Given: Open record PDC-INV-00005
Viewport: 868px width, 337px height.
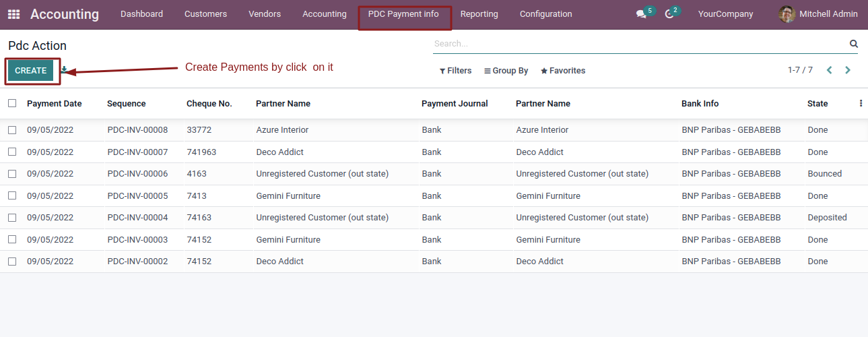Looking at the screenshot, I should 137,196.
